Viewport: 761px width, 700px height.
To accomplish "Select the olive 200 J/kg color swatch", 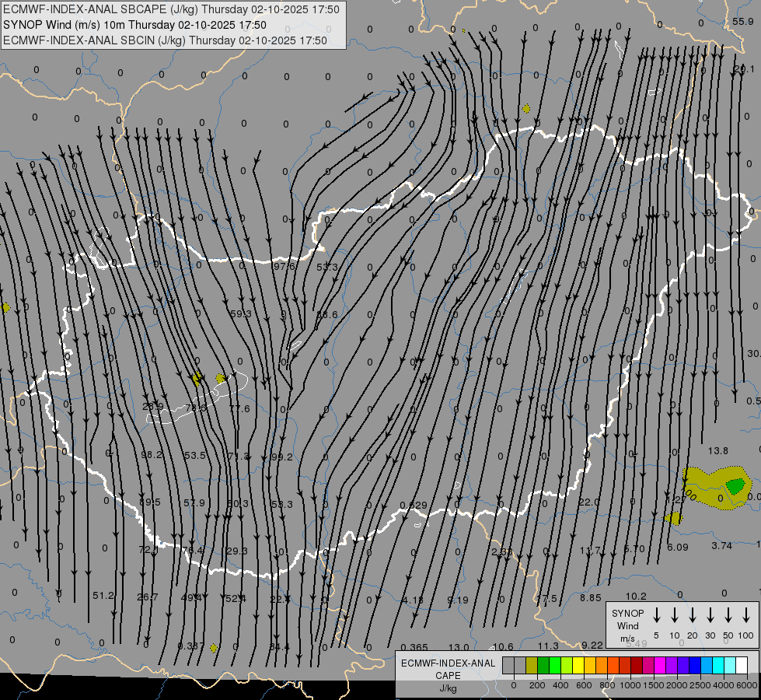I will point(532,666).
